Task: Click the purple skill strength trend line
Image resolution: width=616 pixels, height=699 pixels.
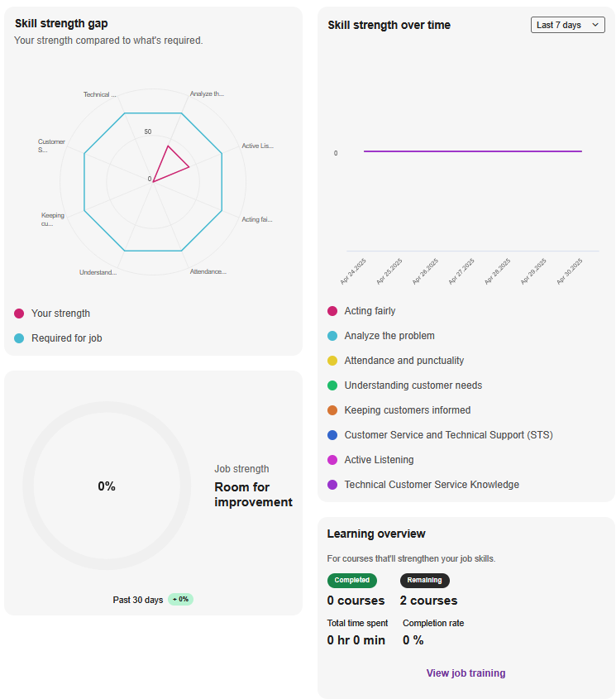Action: [x=471, y=151]
